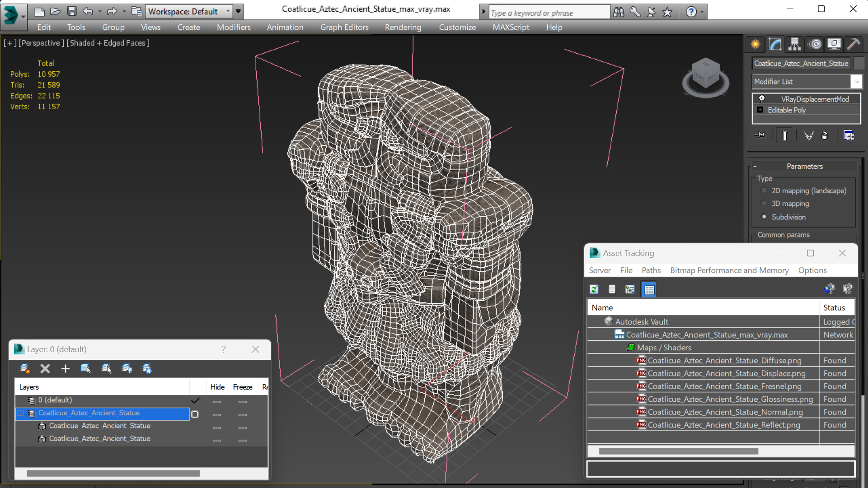
Task: Select 2D mapping (landscape) radio
Action: (x=764, y=191)
